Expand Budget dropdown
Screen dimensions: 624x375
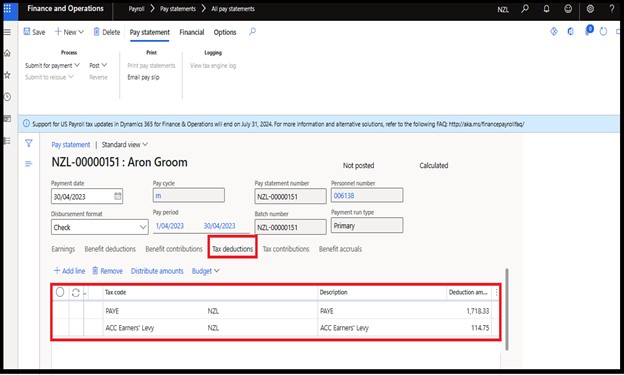tap(205, 271)
